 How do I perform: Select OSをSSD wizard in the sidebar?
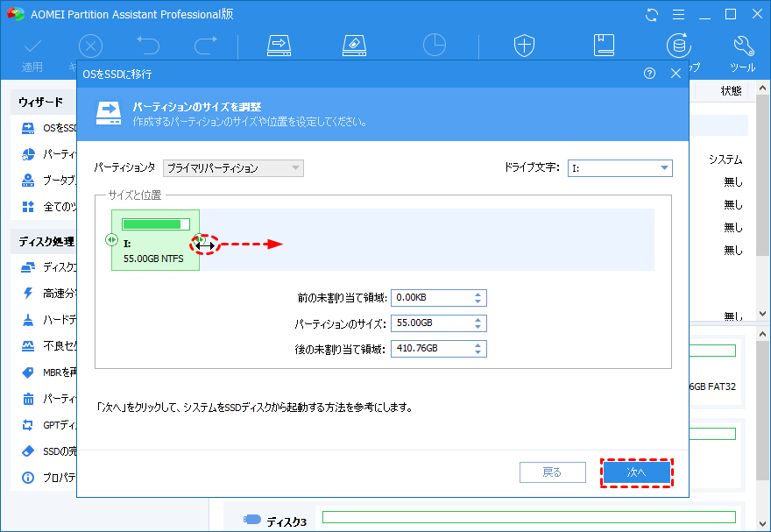pos(49,128)
